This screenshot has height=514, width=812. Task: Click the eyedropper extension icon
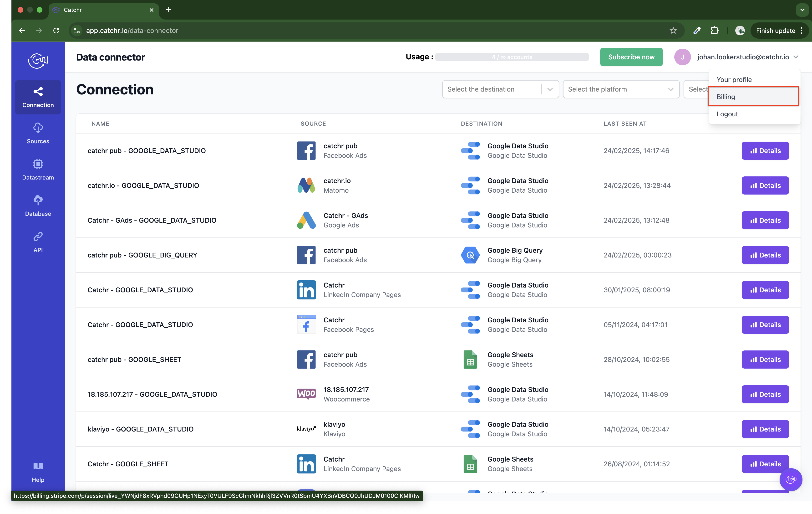(x=697, y=30)
